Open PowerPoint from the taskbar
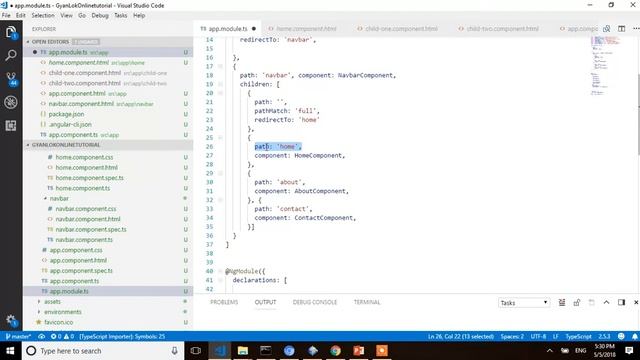 tap(359, 351)
